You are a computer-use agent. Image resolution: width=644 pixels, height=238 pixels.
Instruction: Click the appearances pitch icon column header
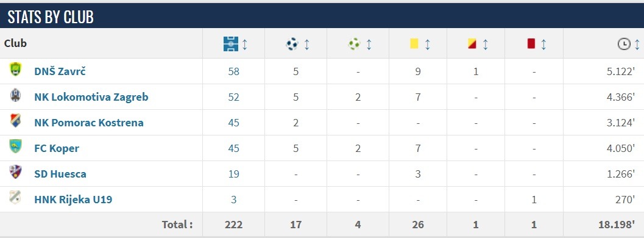point(231,43)
